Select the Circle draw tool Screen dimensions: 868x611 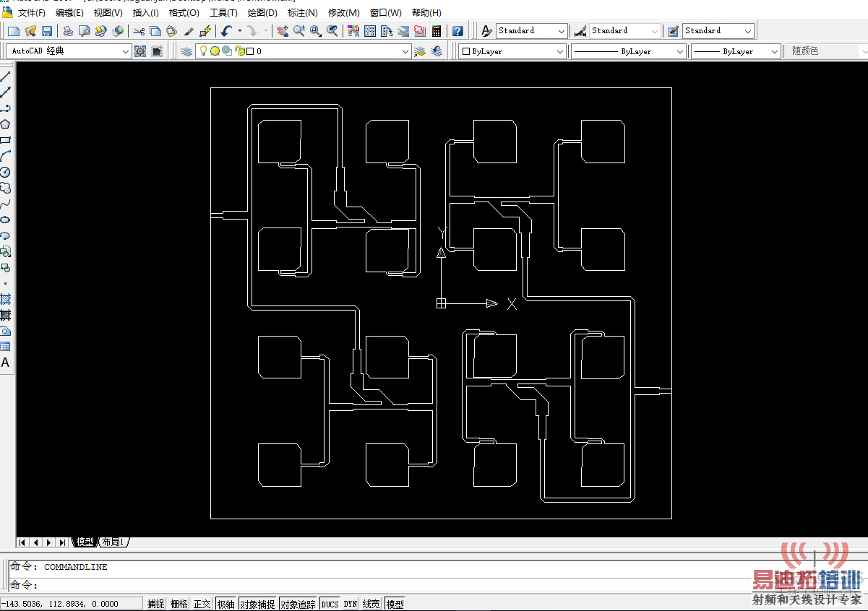click(5, 172)
